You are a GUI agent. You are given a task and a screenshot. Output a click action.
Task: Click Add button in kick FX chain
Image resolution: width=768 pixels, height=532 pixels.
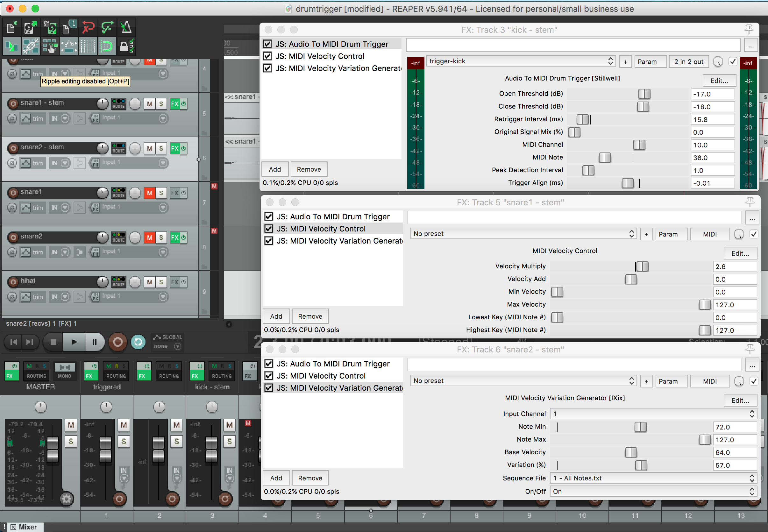click(275, 169)
